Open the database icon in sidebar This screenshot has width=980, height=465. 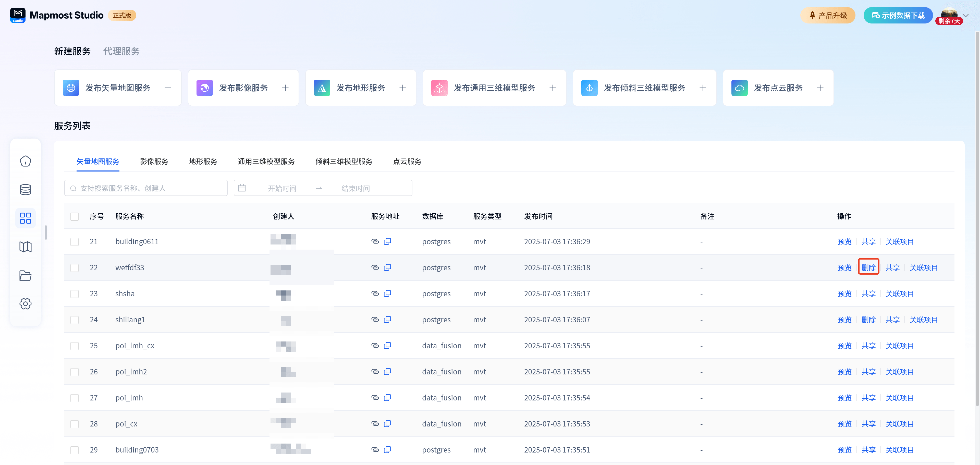26,190
